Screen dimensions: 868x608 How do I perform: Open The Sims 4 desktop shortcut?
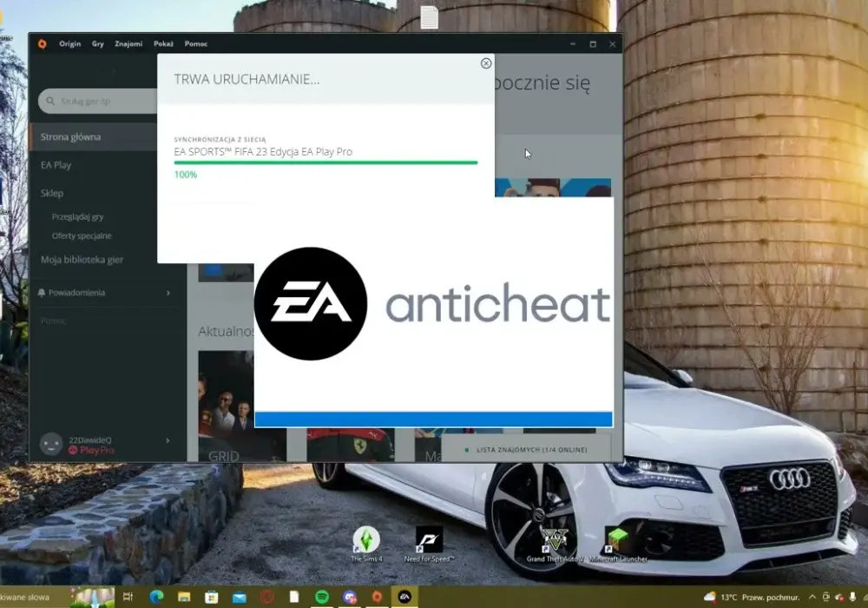point(366,544)
